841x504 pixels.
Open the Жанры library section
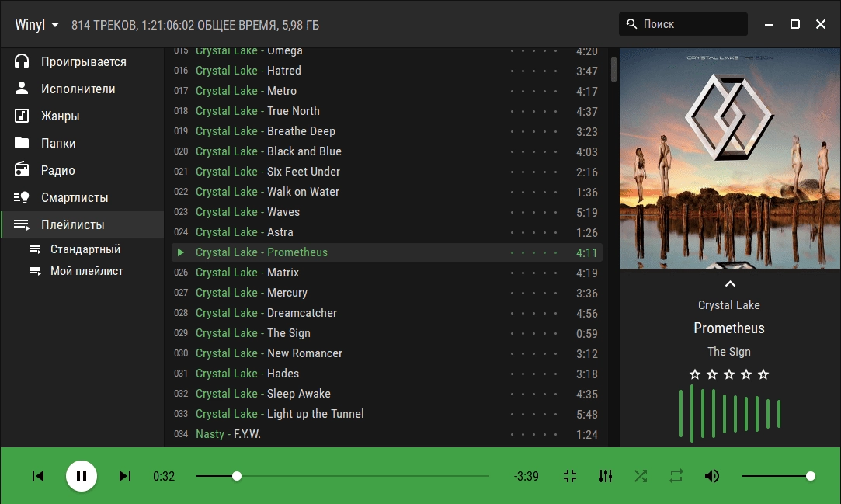click(x=82, y=116)
